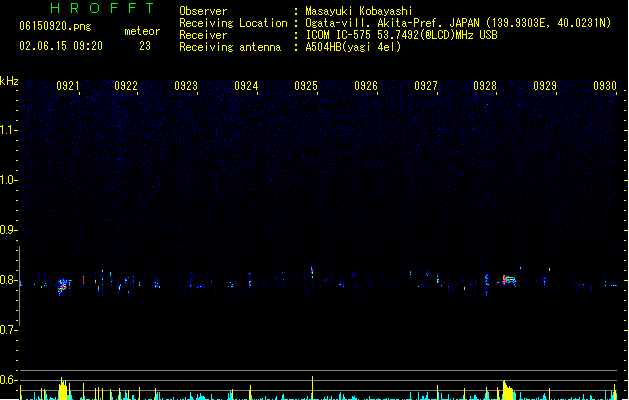Click the 0923 time marker
This screenshot has width=629, height=400.
pyautogui.click(x=186, y=86)
